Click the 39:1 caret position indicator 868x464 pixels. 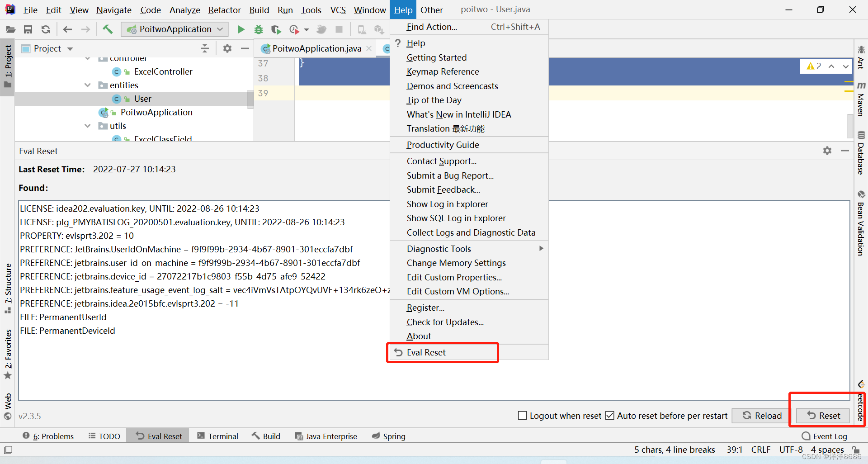click(x=735, y=450)
